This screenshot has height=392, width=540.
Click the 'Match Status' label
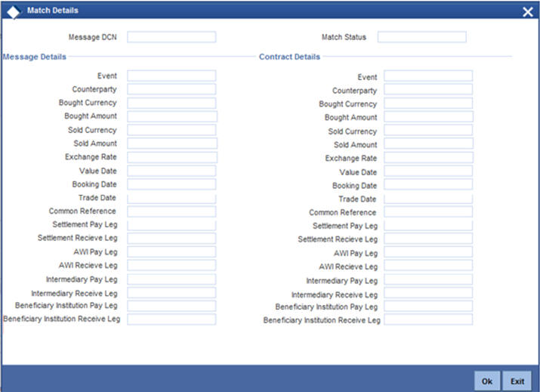tap(344, 37)
